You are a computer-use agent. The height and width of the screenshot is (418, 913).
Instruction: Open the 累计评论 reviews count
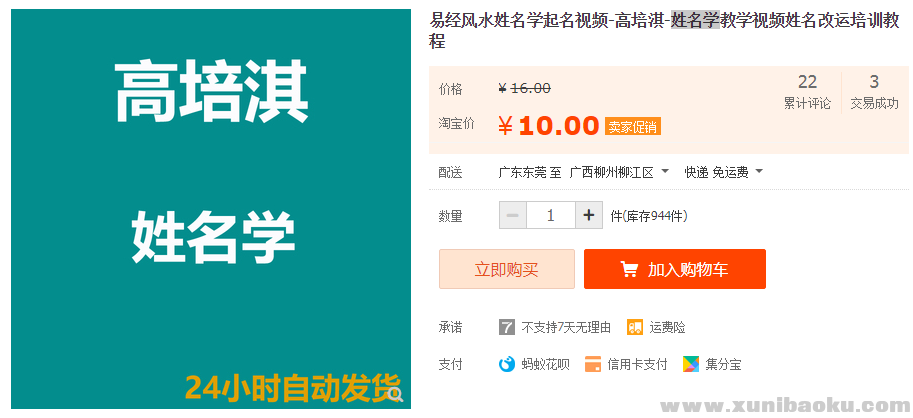[x=807, y=92]
